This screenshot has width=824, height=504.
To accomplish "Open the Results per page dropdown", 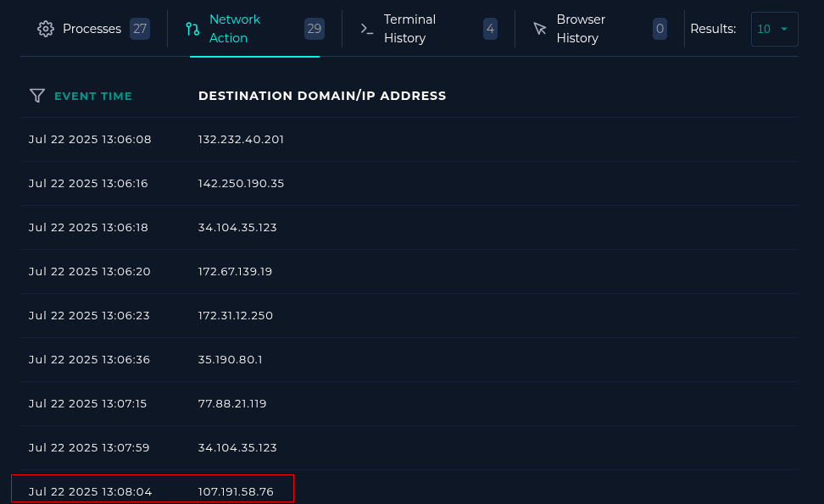I will tap(774, 29).
